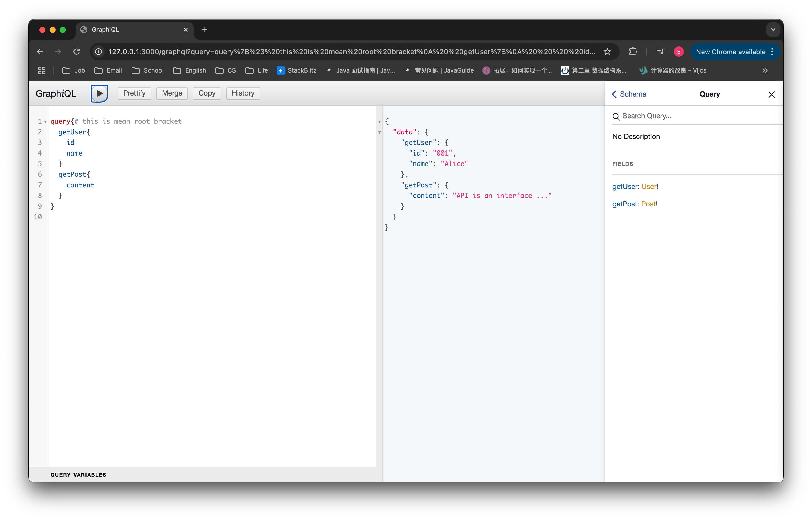Screen dimensions: 812x520
Task: Open the Chrome extensions puzzle icon
Action: tap(633, 52)
